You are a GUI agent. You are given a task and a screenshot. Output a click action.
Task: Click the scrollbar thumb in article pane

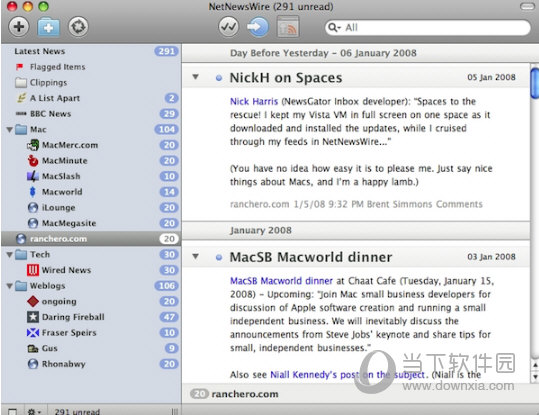click(535, 83)
